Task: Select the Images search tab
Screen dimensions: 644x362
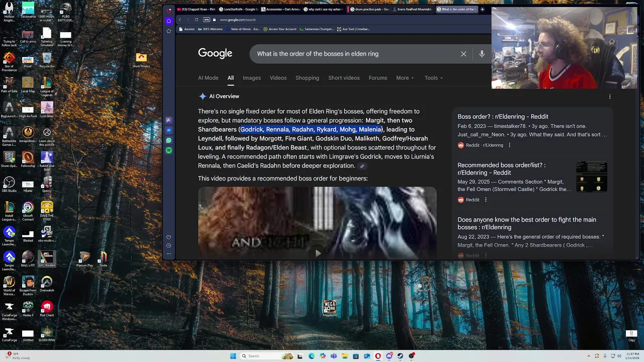Action: pos(252,78)
